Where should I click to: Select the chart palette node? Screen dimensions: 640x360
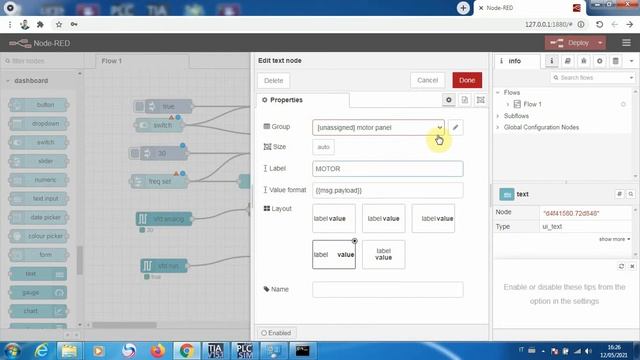click(38, 311)
